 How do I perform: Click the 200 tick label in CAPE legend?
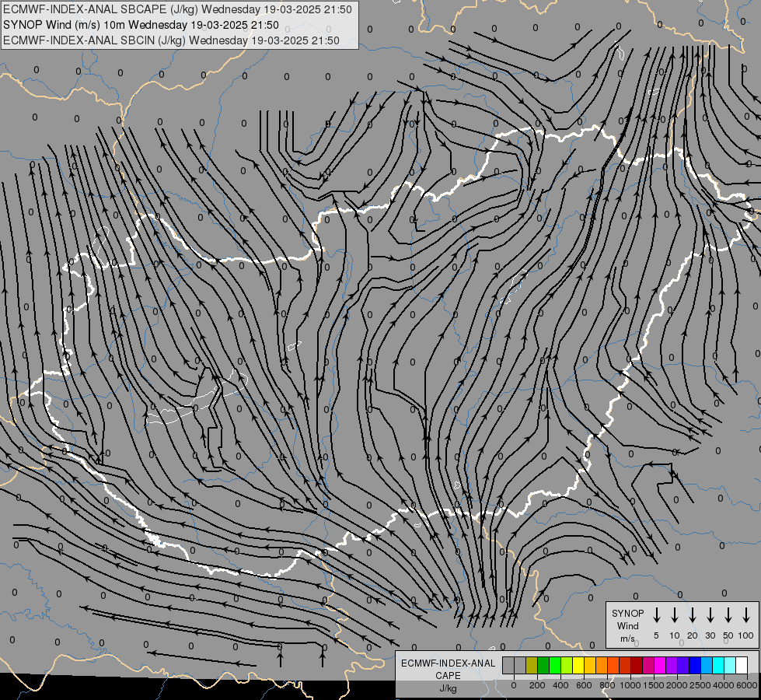coord(537,685)
